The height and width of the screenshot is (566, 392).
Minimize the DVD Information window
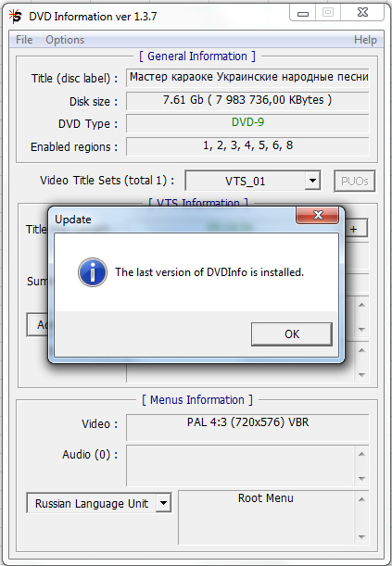point(302,13)
